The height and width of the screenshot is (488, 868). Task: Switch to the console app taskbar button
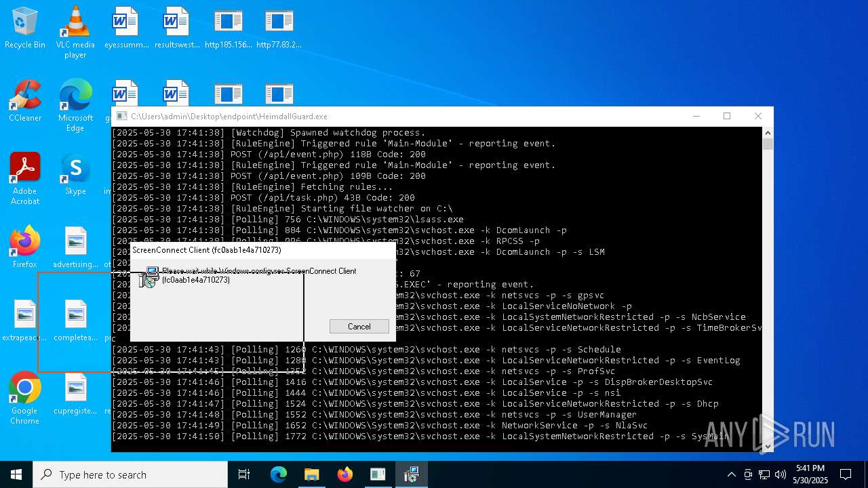coord(378,474)
